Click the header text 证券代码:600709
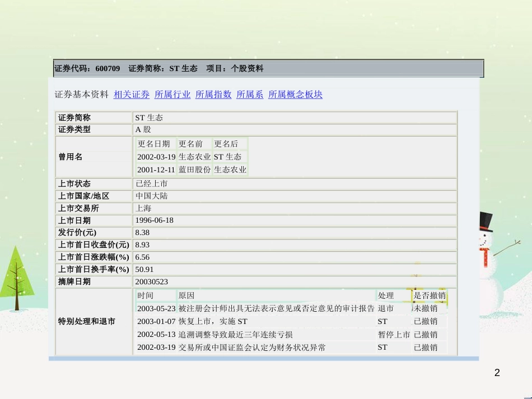532x399 pixels. pyautogui.click(x=87, y=68)
